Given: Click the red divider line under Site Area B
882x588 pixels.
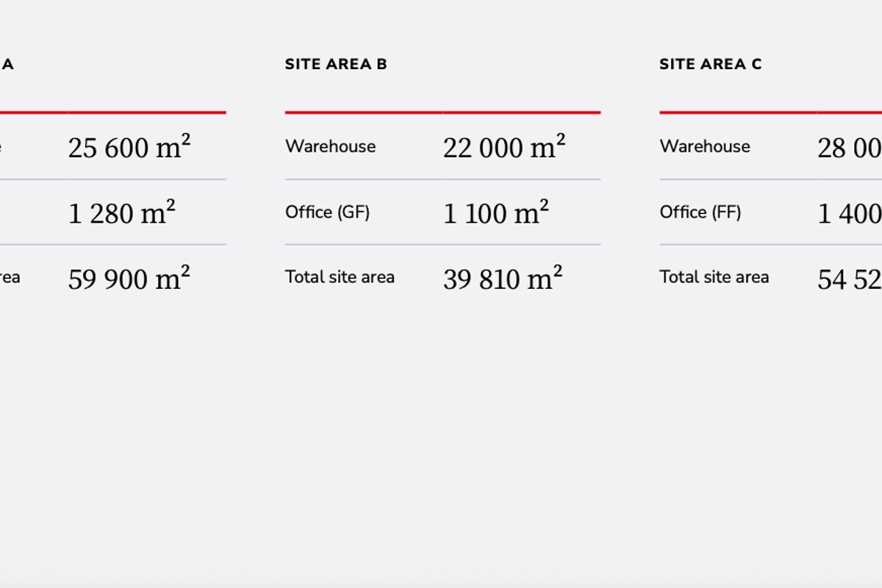Looking at the screenshot, I should (x=442, y=112).
